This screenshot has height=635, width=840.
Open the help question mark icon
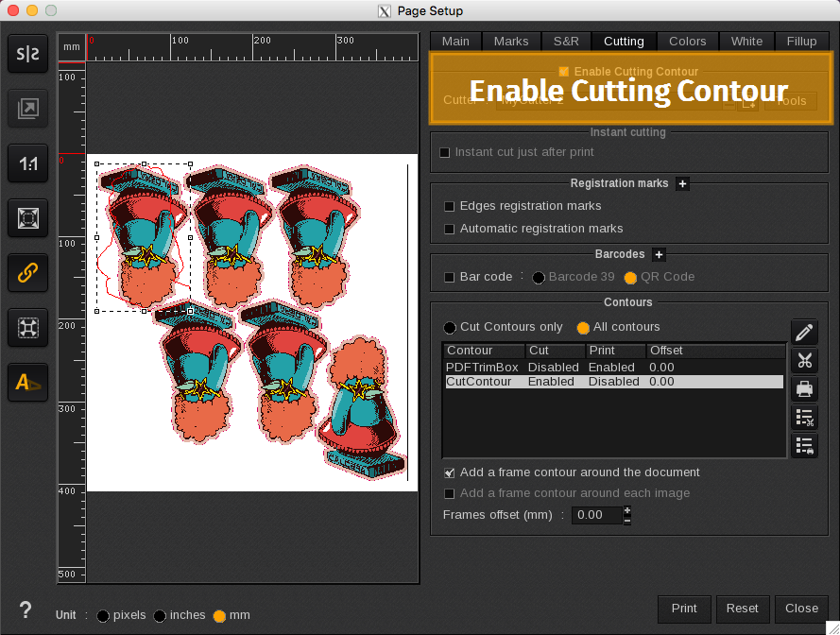tap(26, 609)
